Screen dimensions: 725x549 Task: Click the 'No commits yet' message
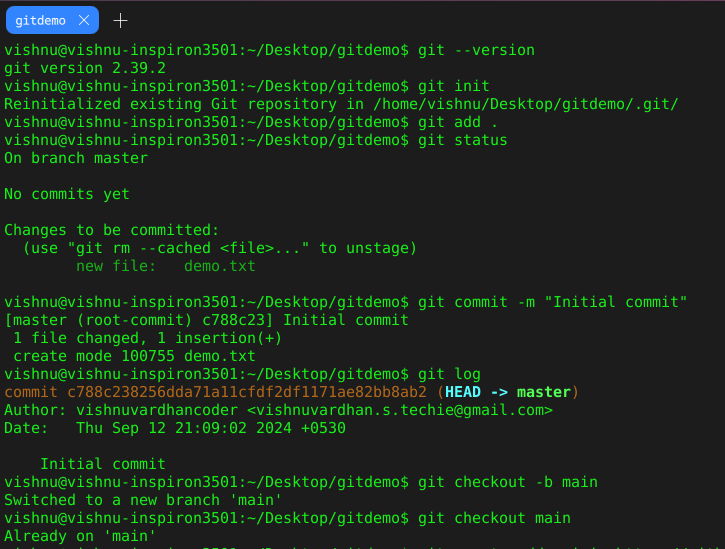pyautogui.click(x=67, y=194)
